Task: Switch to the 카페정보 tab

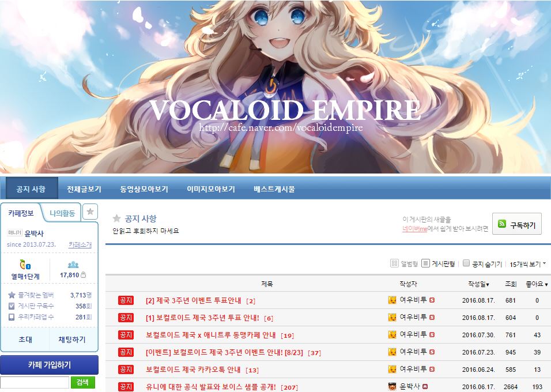Action: (x=21, y=213)
